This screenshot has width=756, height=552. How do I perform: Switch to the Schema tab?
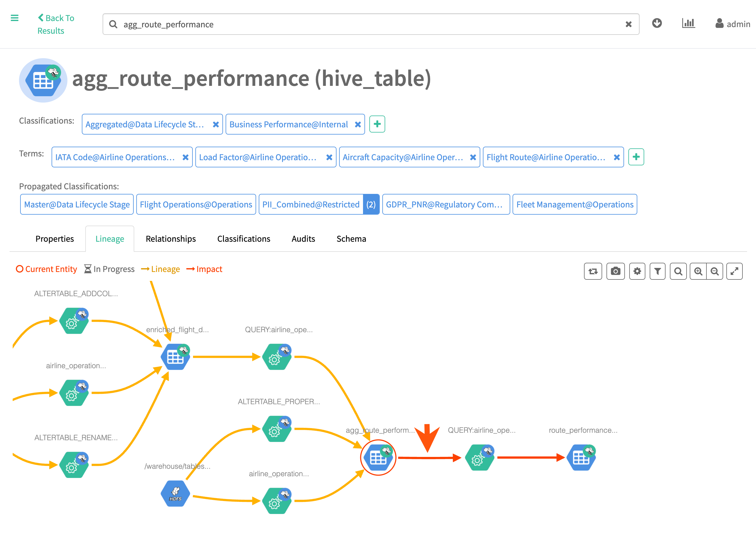pos(351,239)
